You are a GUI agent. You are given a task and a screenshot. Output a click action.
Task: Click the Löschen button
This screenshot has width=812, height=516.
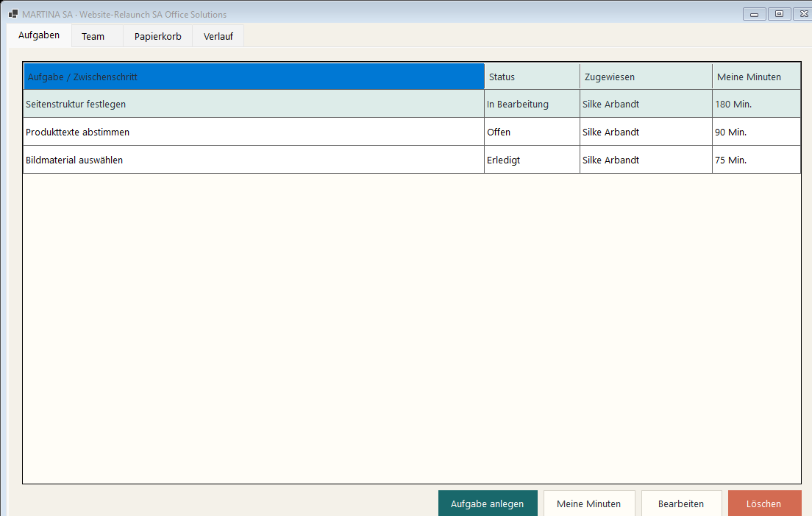[764, 503]
